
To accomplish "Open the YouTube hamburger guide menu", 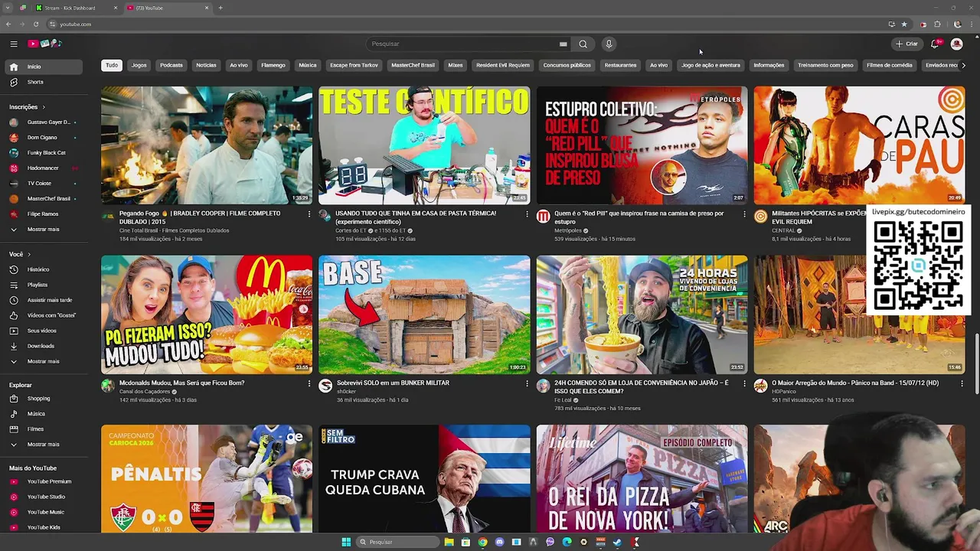I will (x=14, y=44).
